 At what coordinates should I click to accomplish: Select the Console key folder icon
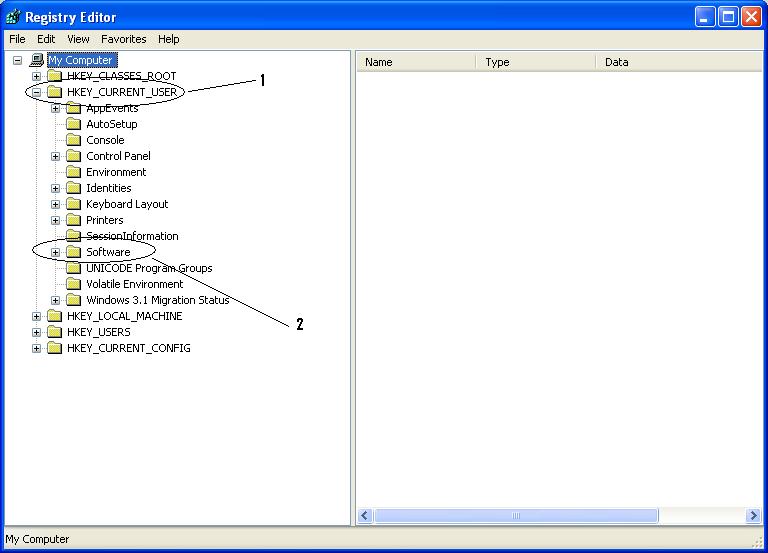[x=73, y=140]
